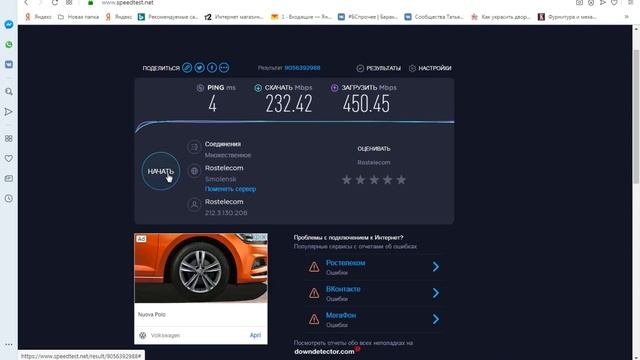640x360 pixels.
Task: Send page to My Flow from address bar
Action: coord(602,2)
